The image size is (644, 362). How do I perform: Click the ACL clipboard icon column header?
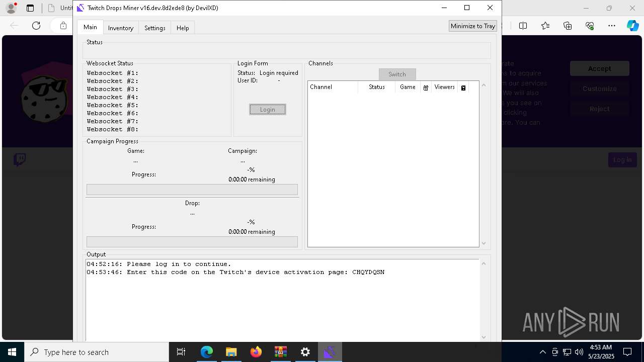pyautogui.click(x=463, y=87)
